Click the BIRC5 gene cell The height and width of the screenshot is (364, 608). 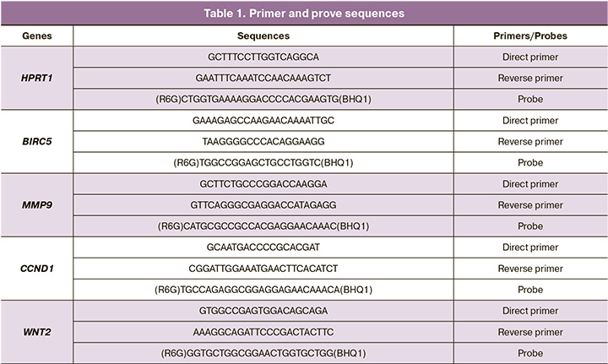(37, 141)
